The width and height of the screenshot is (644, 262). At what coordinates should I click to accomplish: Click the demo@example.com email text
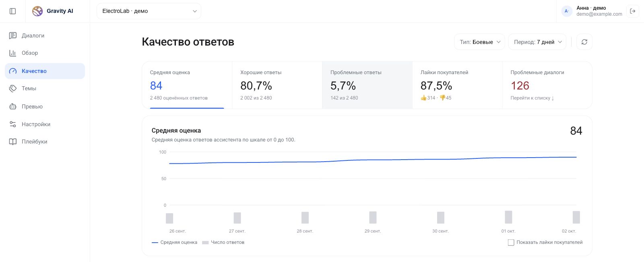(x=599, y=14)
